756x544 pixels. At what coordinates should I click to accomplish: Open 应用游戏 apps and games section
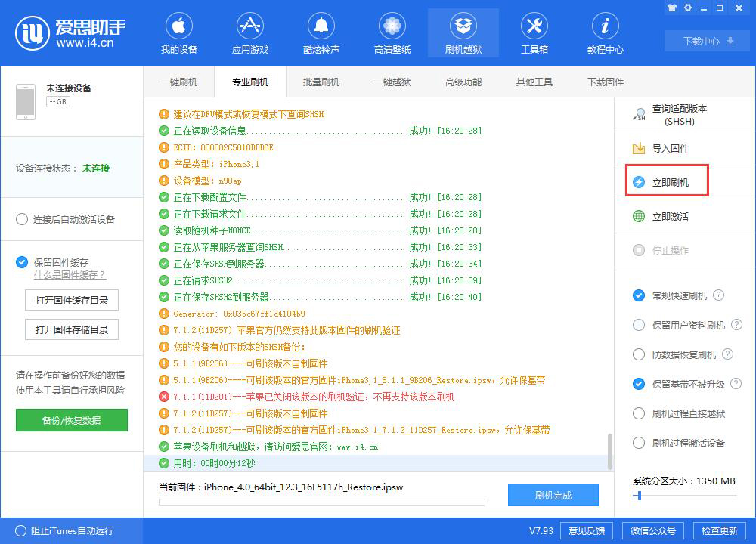point(249,34)
